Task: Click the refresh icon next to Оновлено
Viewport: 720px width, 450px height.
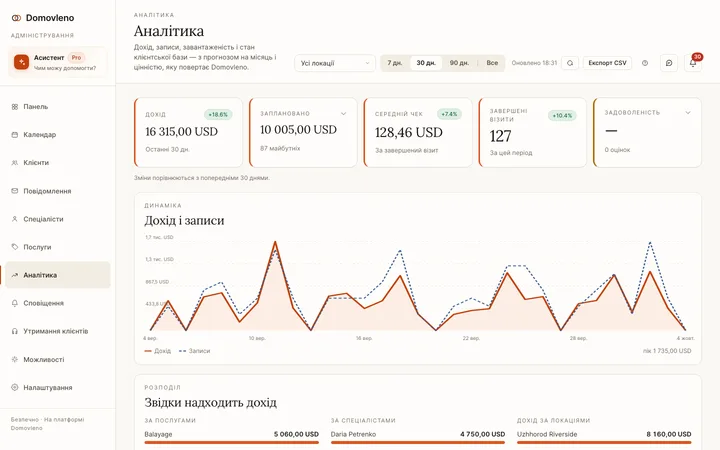Action: [570, 63]
